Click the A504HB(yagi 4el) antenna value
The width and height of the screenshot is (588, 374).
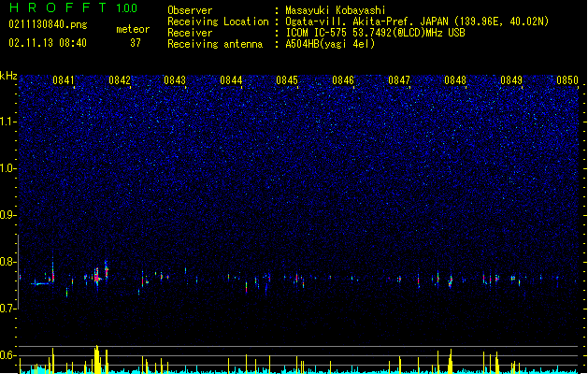pyautogui.click(x=330, y=44)
